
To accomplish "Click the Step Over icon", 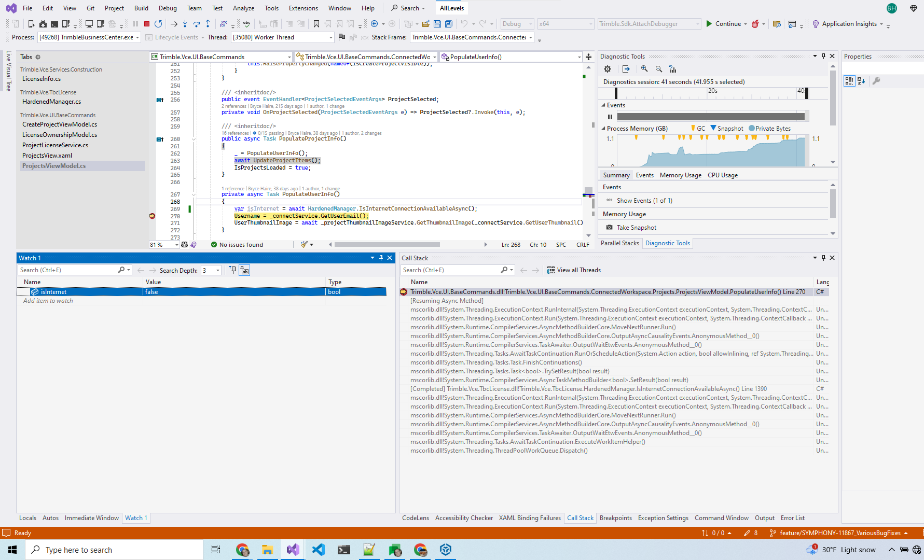I will point(196,24).
